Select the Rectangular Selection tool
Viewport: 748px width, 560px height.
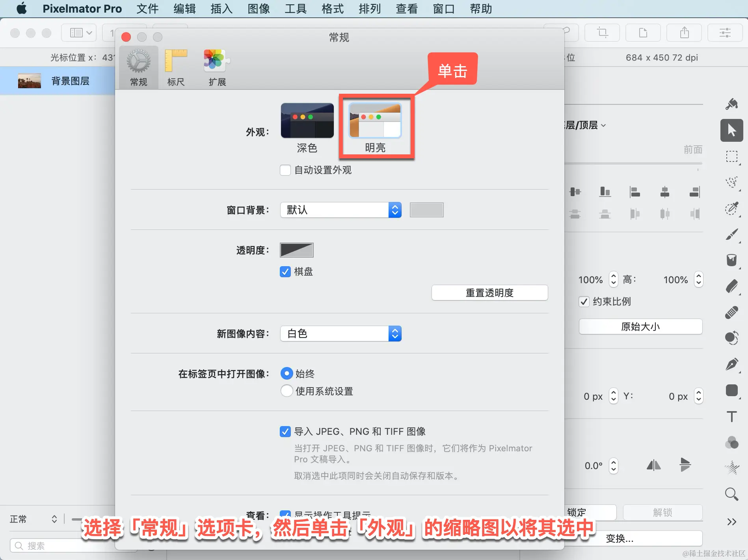(731, 156)
